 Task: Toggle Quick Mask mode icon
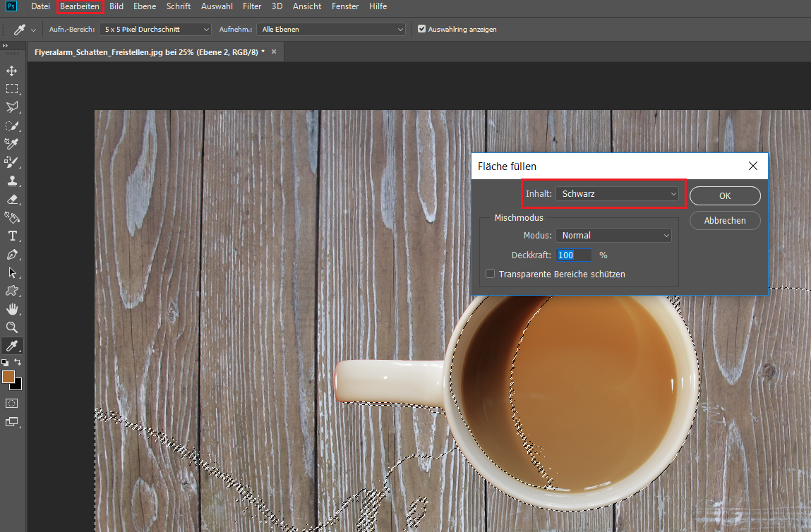pos(12,403)
